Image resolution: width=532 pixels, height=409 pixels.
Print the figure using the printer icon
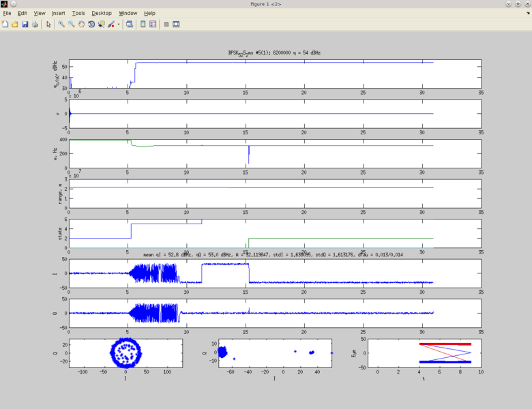35,25
